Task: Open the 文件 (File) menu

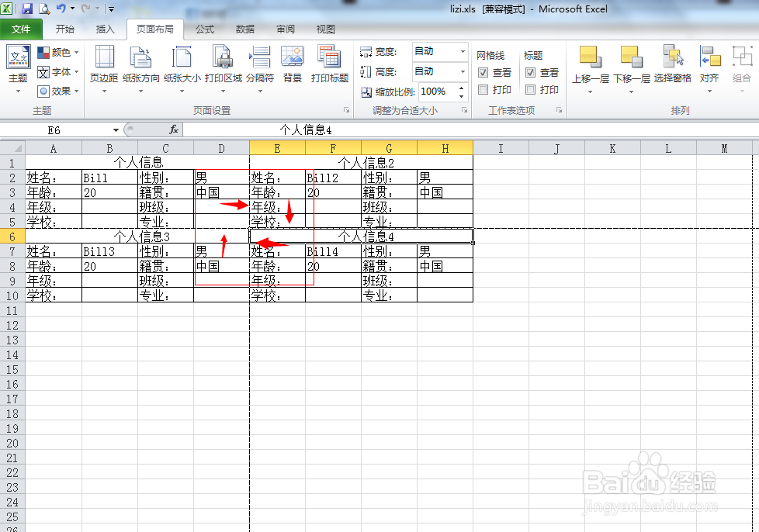Action: 22,29
